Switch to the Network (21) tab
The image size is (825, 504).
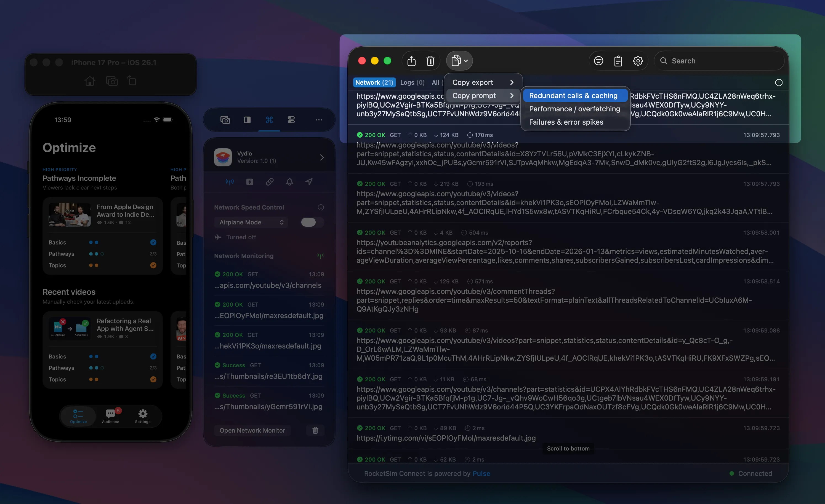pos(374,82)
